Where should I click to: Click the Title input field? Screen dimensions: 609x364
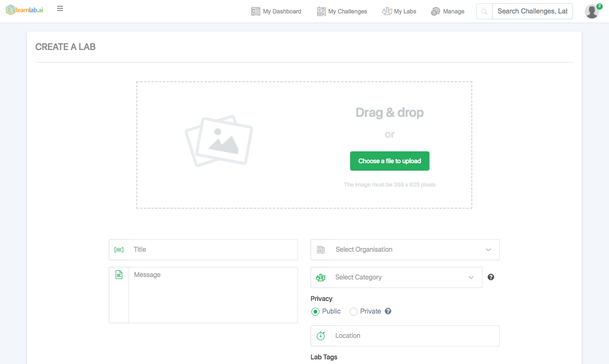pyautogui.click(x=202, y=249)
